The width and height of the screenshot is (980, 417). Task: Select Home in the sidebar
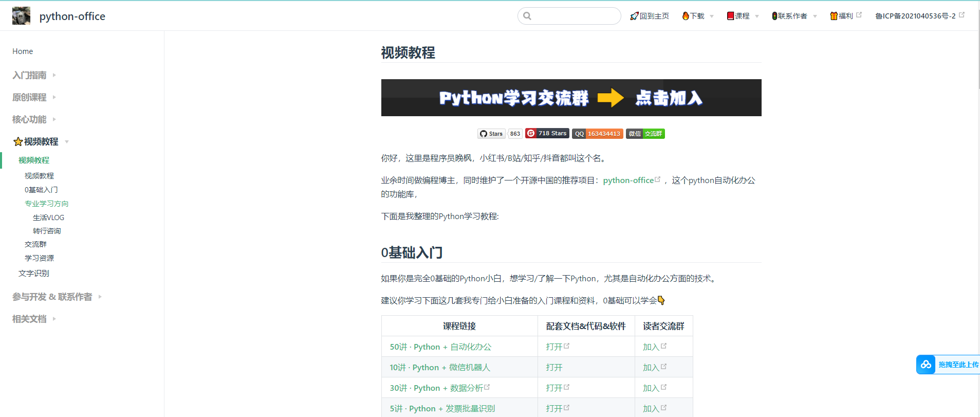pos(23,51)
